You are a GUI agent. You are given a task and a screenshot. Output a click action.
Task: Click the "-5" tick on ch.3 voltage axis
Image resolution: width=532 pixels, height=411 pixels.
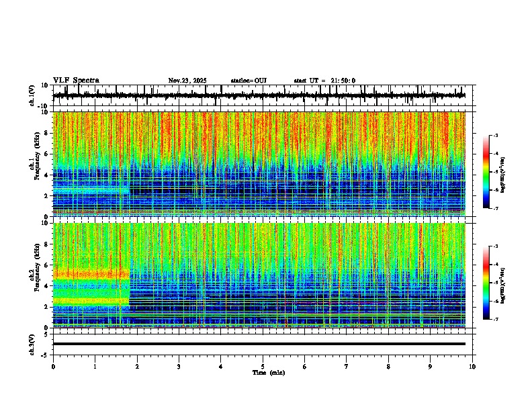tap(45, 355)
